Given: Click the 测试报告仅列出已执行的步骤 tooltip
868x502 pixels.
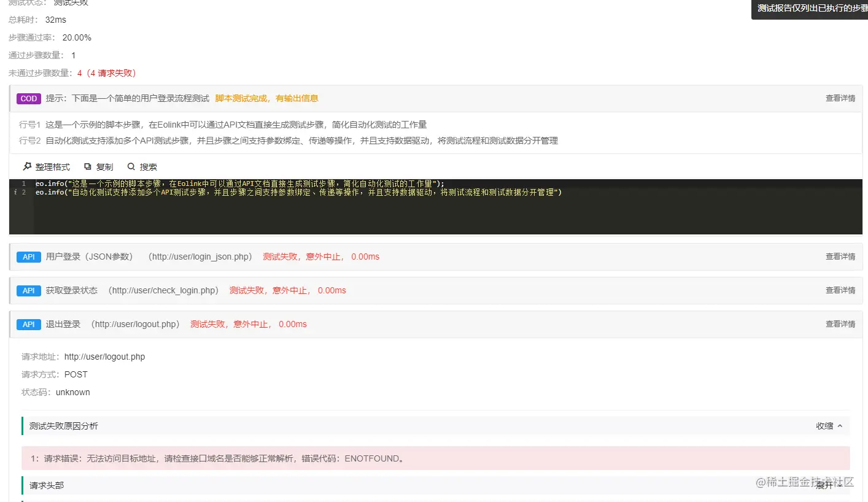Looking at the screenshot, I should pos(810,9).
